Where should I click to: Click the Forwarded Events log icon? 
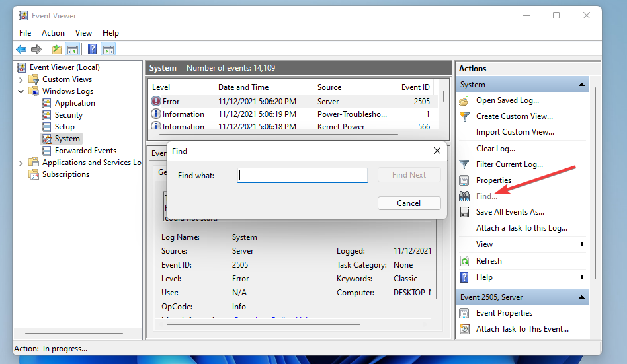[47, 151]
